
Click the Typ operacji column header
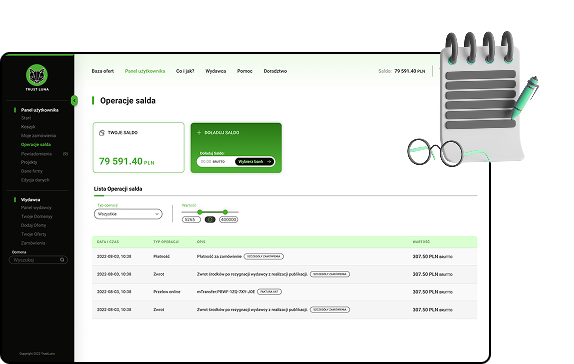tap(166, 242)
